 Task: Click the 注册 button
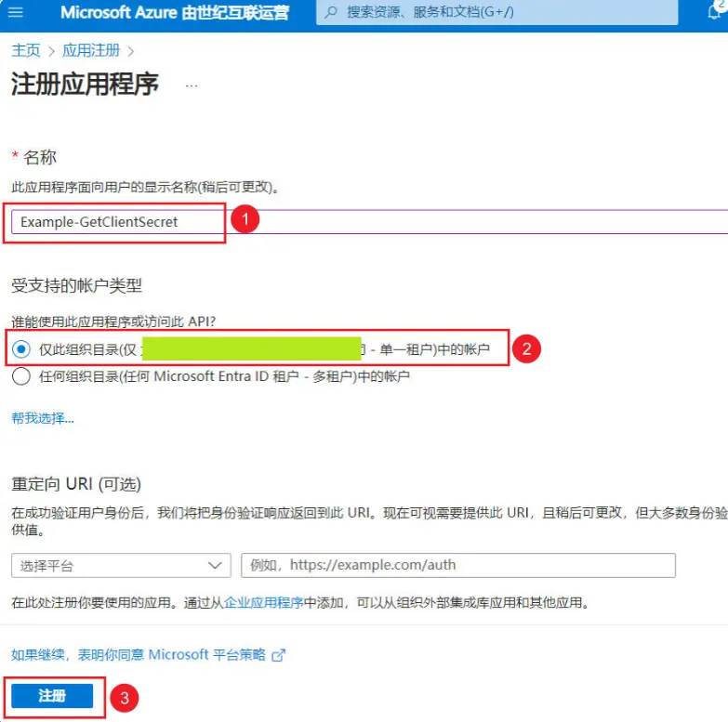point(52,696)
